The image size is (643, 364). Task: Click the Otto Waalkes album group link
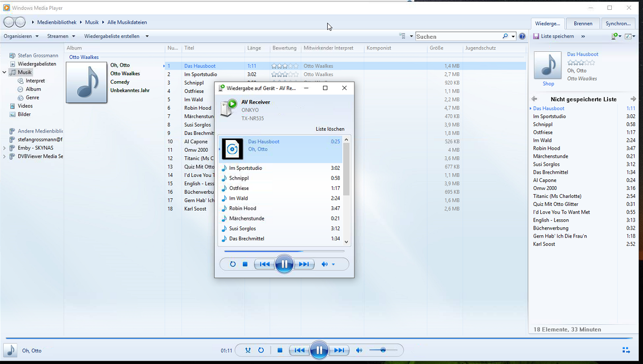tap(84, 57)
